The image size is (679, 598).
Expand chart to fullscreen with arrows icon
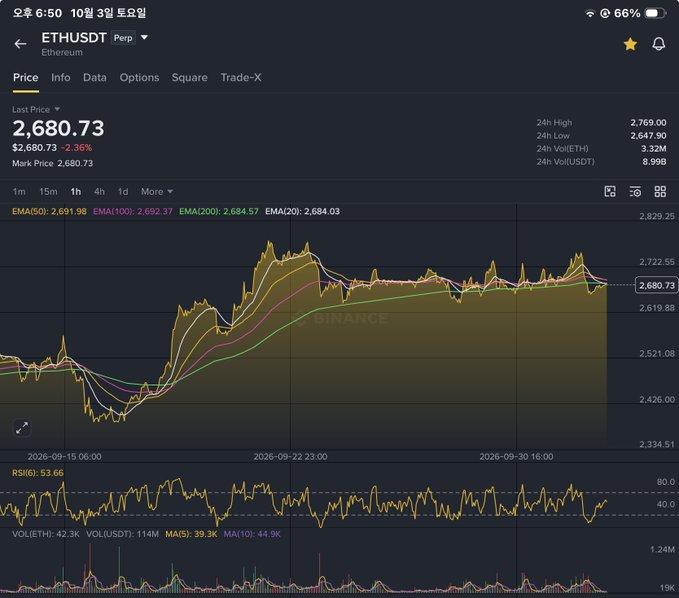[22, 428]
